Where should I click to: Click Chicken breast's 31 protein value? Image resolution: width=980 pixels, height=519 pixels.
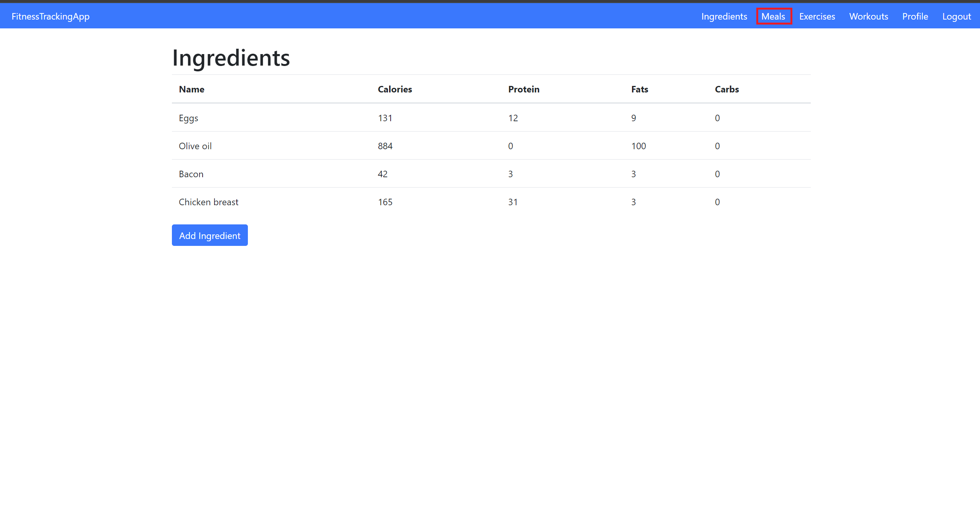pos(513,202)
